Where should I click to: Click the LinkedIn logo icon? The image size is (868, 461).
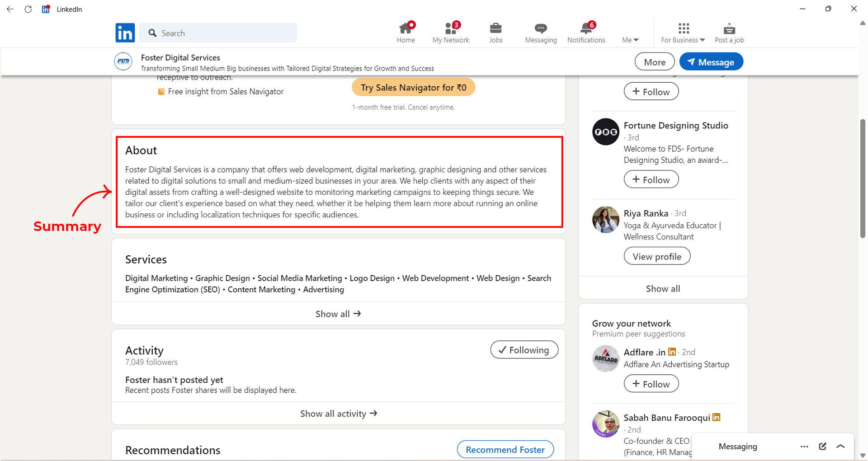pos(125,33)
